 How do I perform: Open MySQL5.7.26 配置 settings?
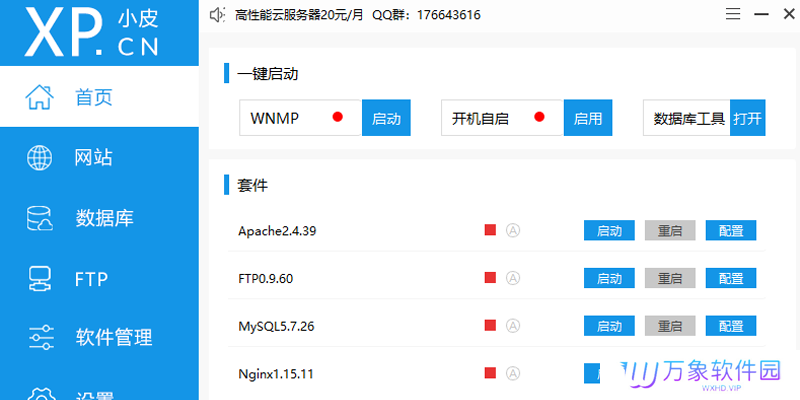pyautogui.click(x=731, y=326)
